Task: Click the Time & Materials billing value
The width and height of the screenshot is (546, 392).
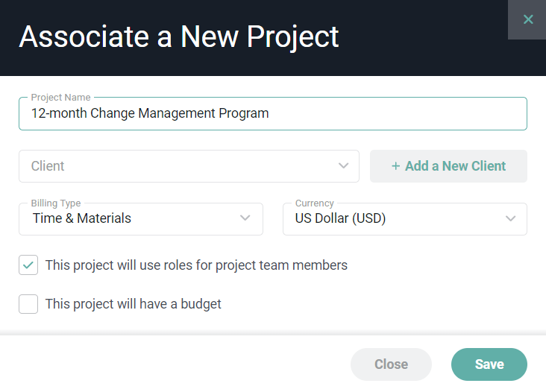Action: pyautogui.click(x=82, y=218)
